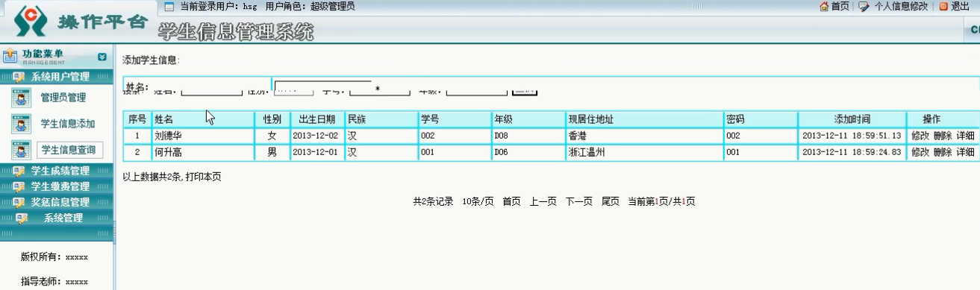
Task: Click the grade cell D08
Action: tap(501, 136)
